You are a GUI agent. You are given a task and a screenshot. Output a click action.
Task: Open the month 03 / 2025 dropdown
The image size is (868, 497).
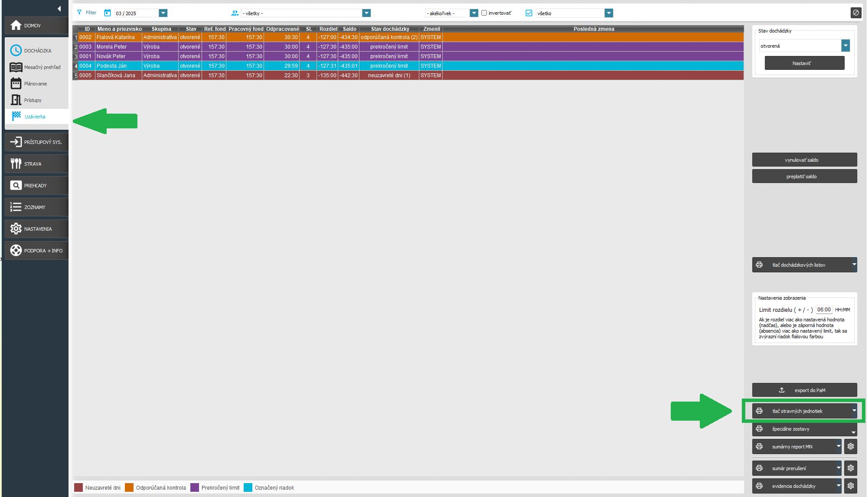point(163,13)
